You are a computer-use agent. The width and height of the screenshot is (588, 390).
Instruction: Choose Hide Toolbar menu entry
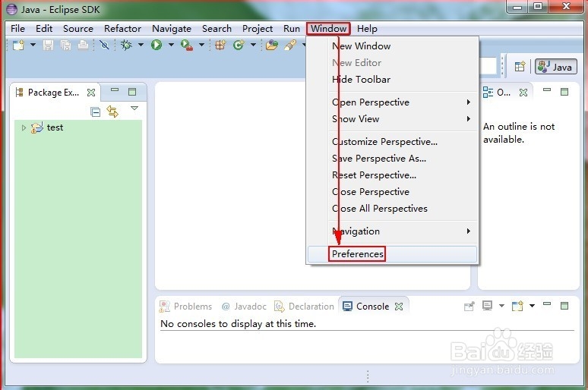pos(392,80)
